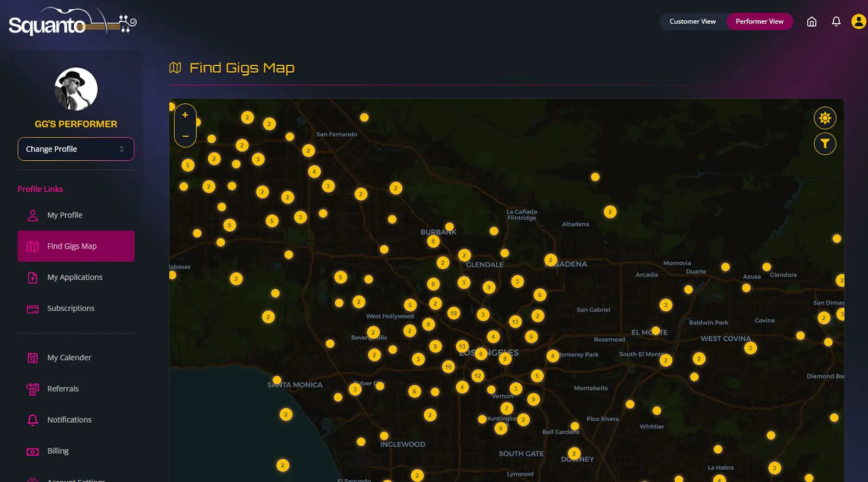Click the 8 gig cluster at Burbank

point(433,242)
